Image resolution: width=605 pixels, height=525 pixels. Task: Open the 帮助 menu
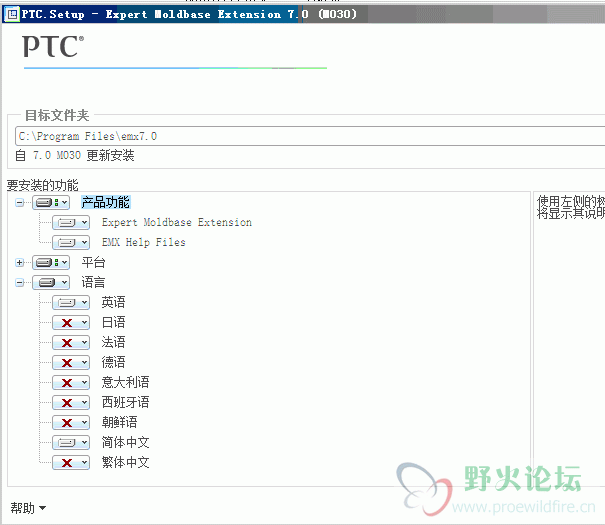pyautogui.click(x=28, y=508)
